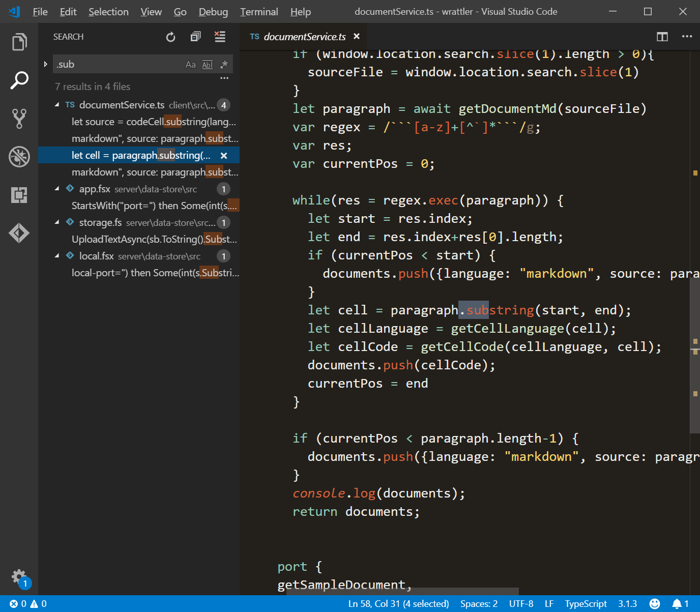Open the Selection menu
Image resolution: width=700 pixels, height=612 pixels.
tap(108, 12)
